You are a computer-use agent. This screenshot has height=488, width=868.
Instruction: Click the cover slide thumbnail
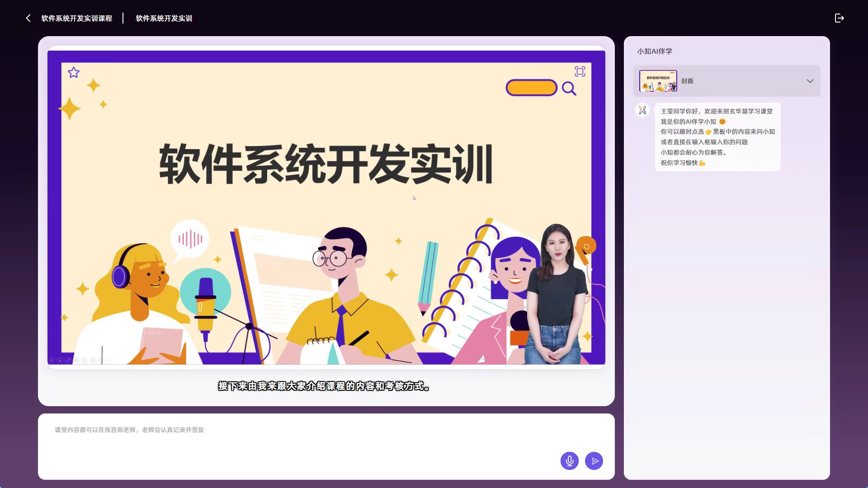(x=658, y=81)
